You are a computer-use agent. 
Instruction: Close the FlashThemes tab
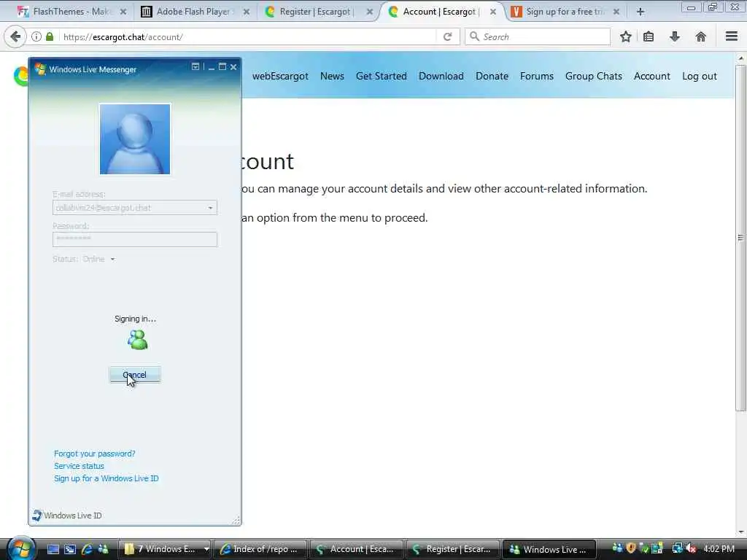click(123, 12)
